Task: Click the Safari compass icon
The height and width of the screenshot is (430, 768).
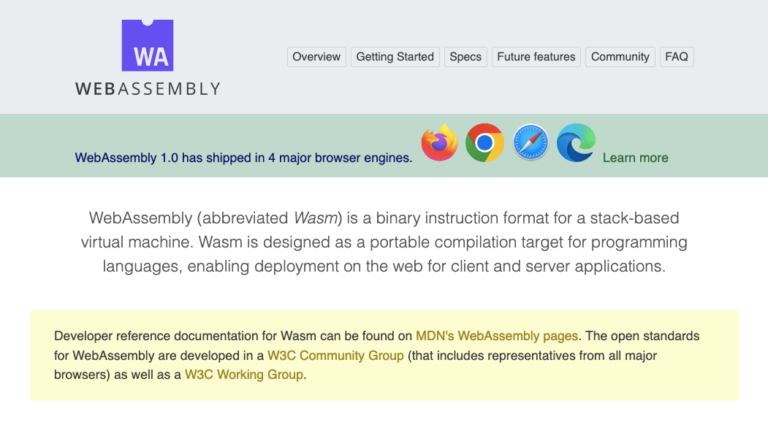Action: point(530,143)
